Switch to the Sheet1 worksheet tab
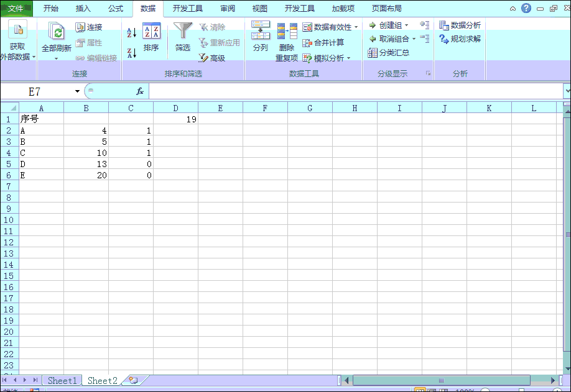571x392 pixels. point(62,380)
